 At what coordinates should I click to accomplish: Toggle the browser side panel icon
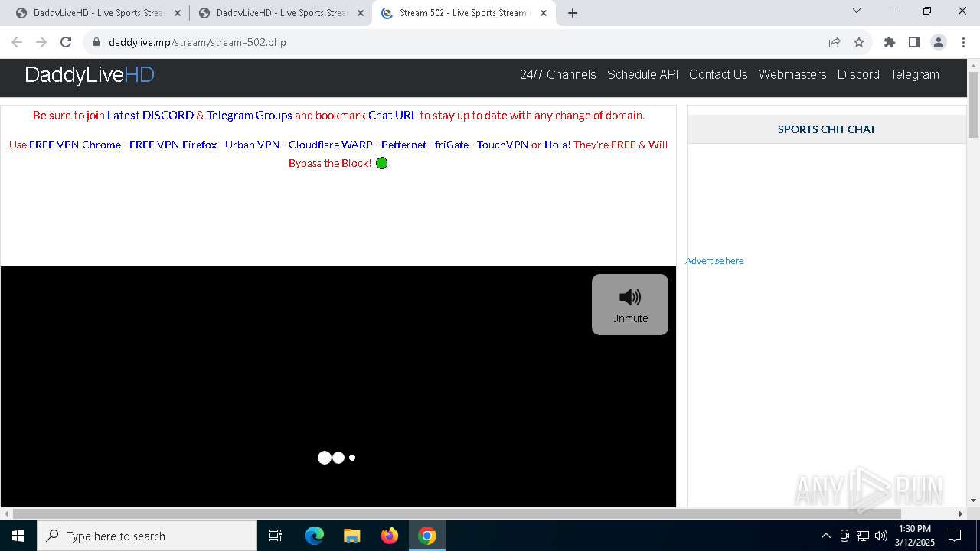pos(914,42)
